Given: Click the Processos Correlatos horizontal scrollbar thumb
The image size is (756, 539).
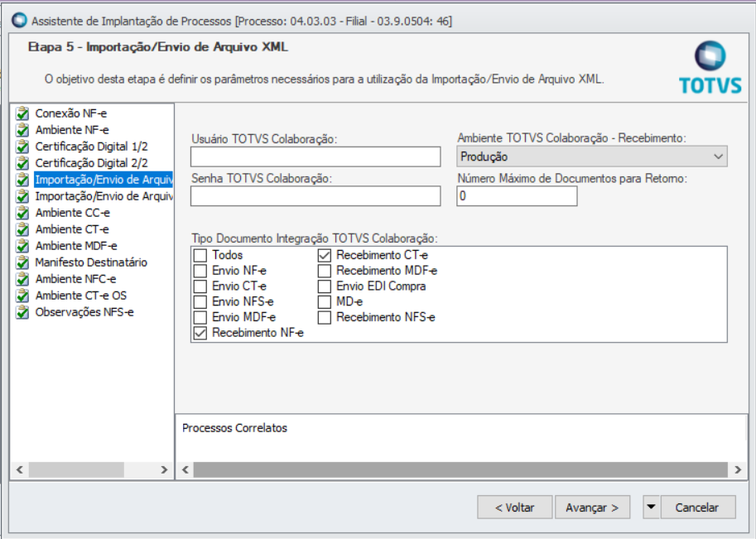Looking at the screenshot, I should 460,469.
